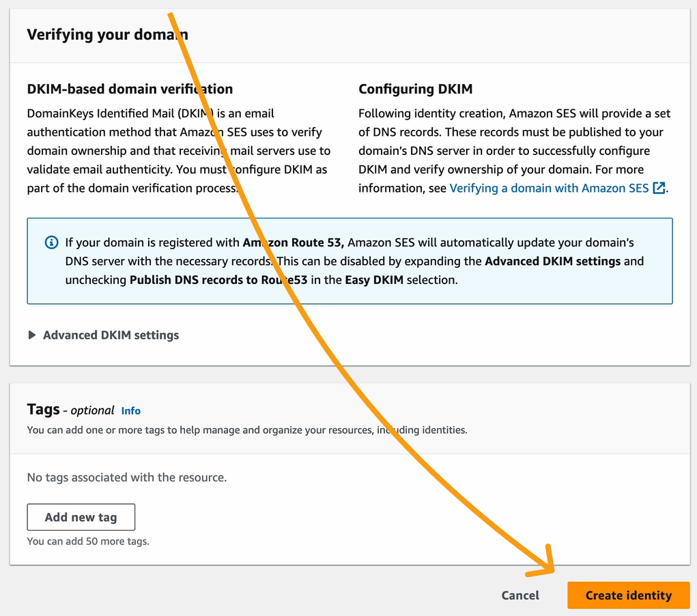Click the italic optional label beside Tags
This screenshot has width=697, height=616.
pyautogui.click(x=92, y=410)
